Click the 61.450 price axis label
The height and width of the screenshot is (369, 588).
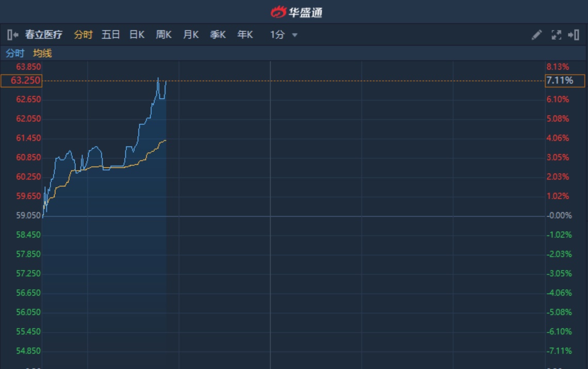pos(28,138)
